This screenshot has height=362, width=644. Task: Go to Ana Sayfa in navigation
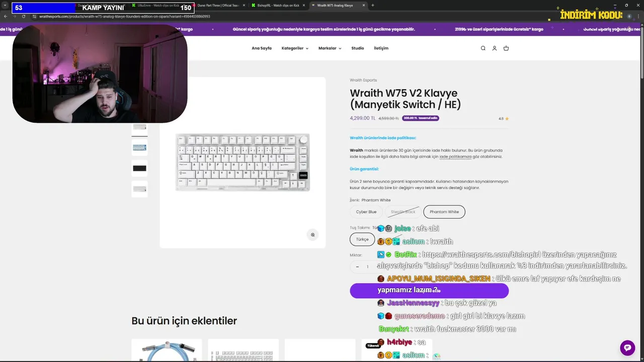click(x=262, y=48)
